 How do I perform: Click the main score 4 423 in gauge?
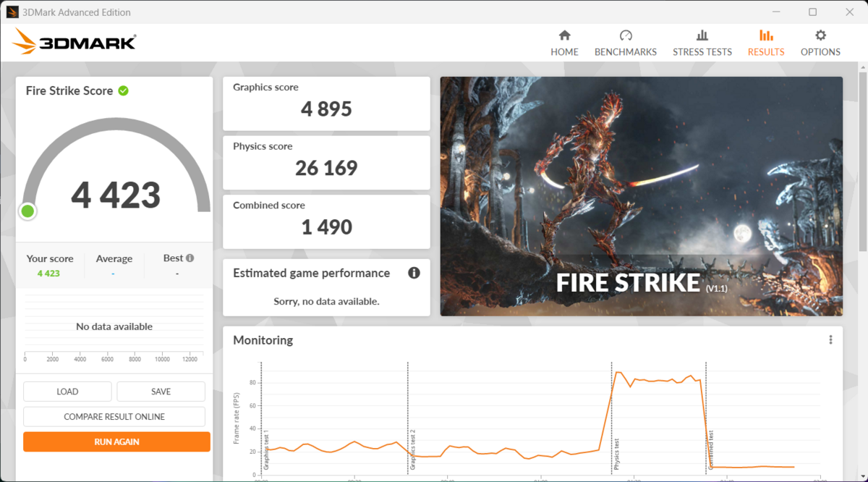[116, 195]
